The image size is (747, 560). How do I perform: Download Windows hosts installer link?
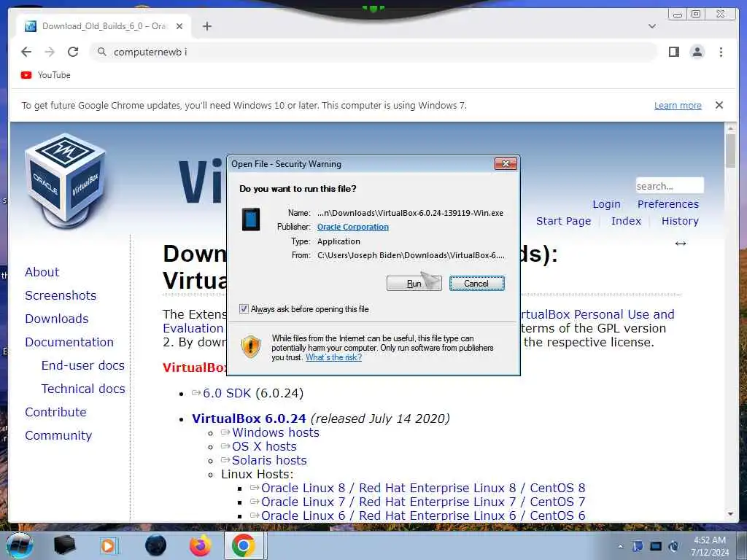(275, 432)
